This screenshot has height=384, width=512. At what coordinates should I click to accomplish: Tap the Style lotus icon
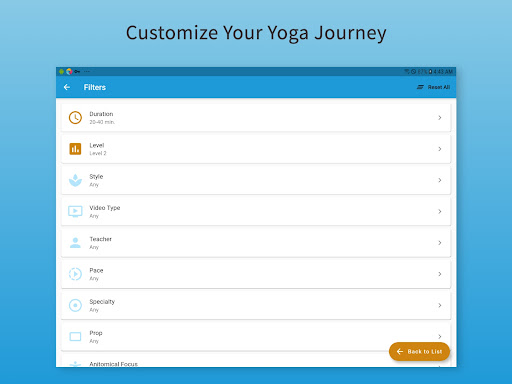(75, 180)
